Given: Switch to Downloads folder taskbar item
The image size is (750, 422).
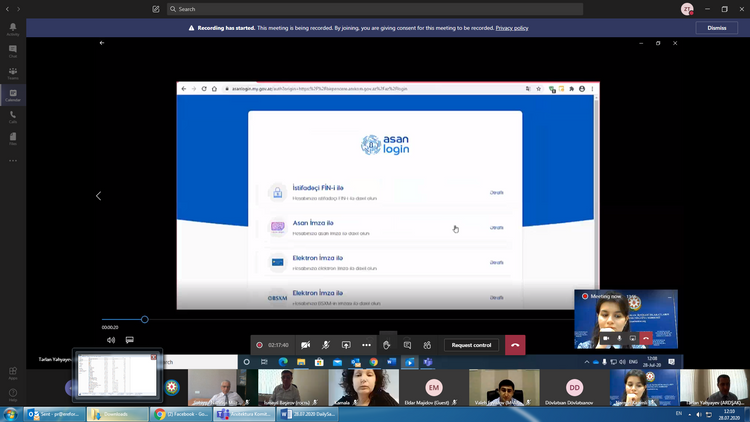Looking at the screenshot, I should click(117, 414).
